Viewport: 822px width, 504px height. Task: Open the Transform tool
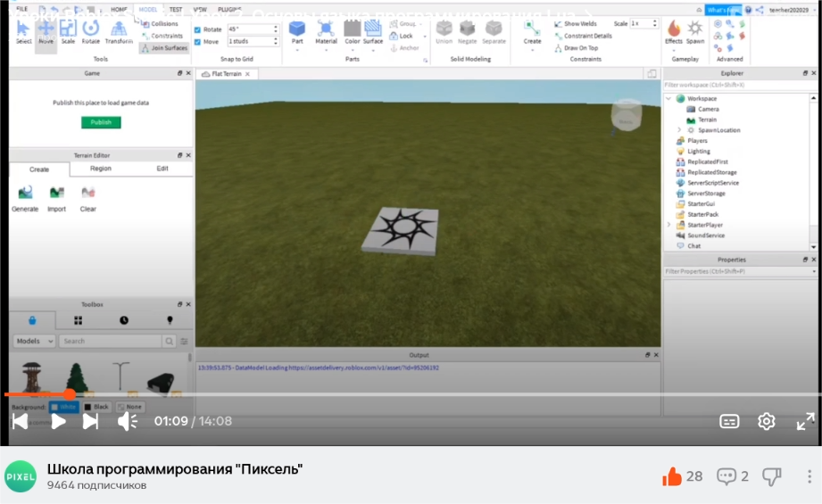click(x=119, y=32)
